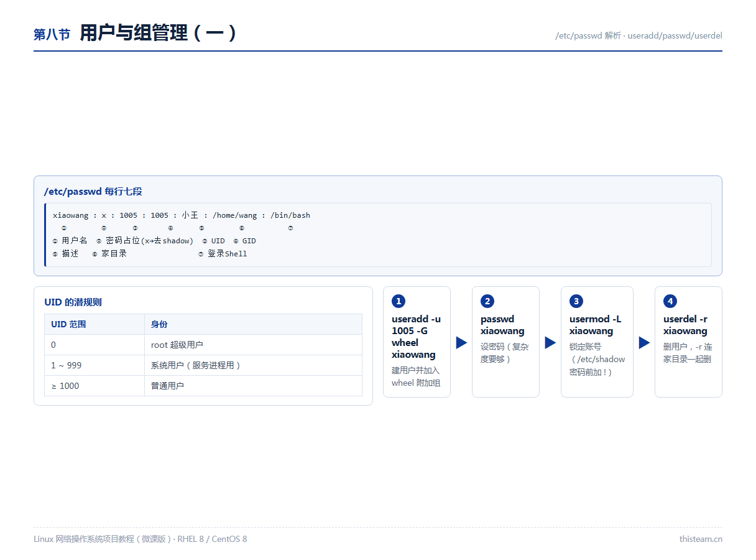Click table cell '≥ 1000'
The height and width of the screenshot is (560, 756).
point(94,386)
